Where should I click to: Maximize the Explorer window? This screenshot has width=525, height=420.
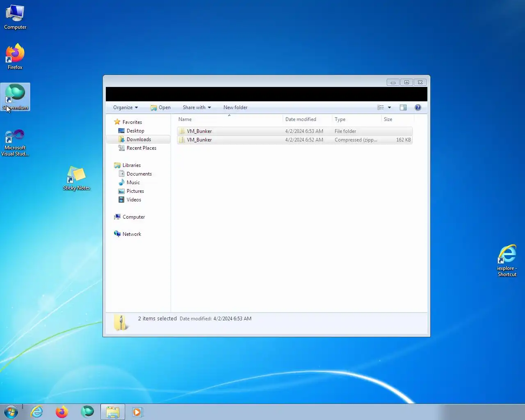406,82
